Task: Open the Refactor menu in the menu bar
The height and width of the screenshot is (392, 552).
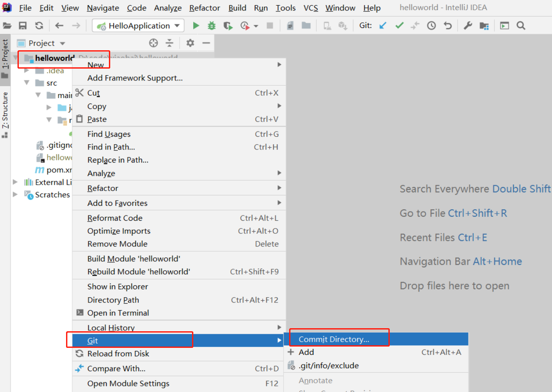Action: point(205,8)
